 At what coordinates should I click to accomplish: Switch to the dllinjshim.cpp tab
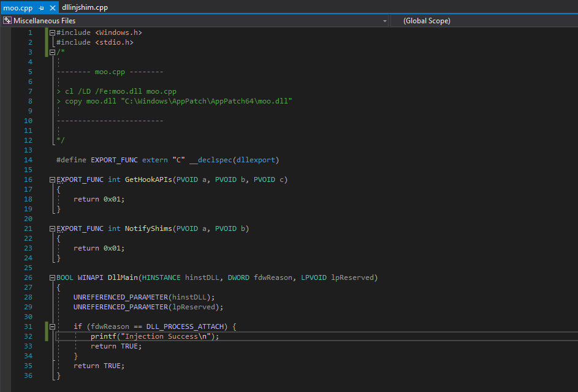85,8
